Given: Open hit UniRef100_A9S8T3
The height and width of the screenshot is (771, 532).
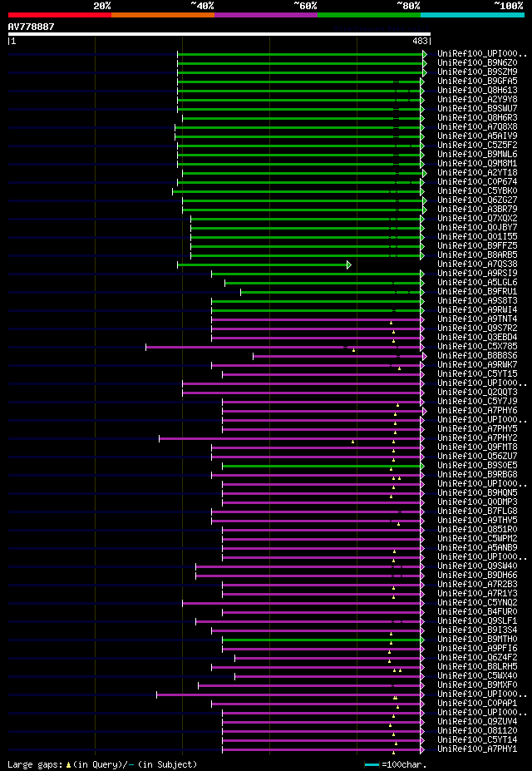Looking at the screenshot, I should click(477, 300).
